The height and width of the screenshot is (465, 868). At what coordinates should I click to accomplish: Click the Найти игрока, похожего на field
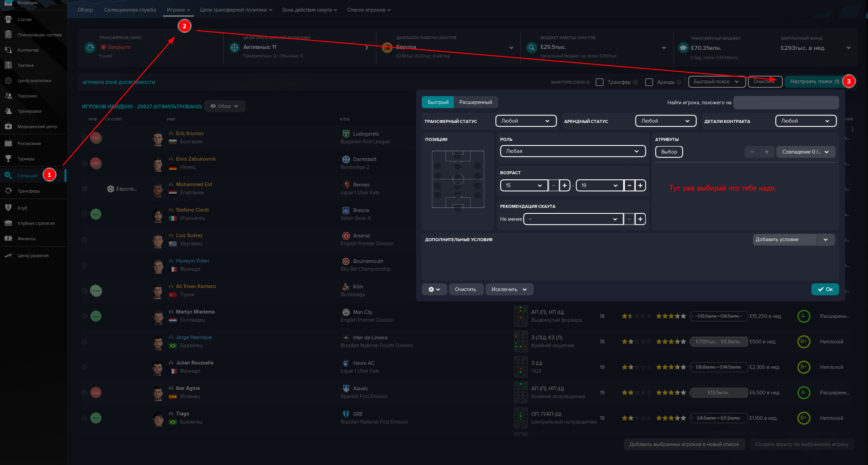(786, 103)
